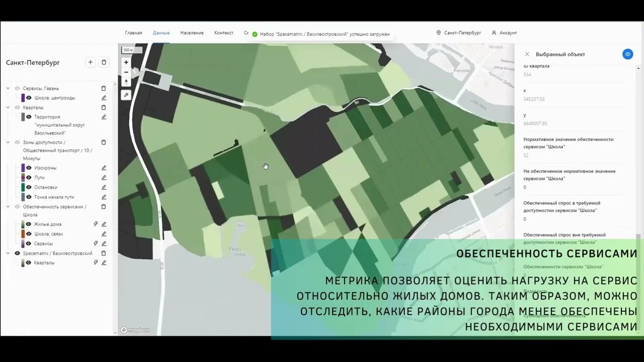Edit the Жилые дома layer

tap(104, 224)
